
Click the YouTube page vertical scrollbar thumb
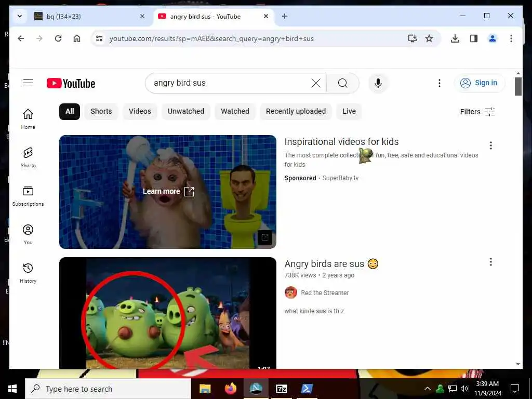[x=518, y=87]
